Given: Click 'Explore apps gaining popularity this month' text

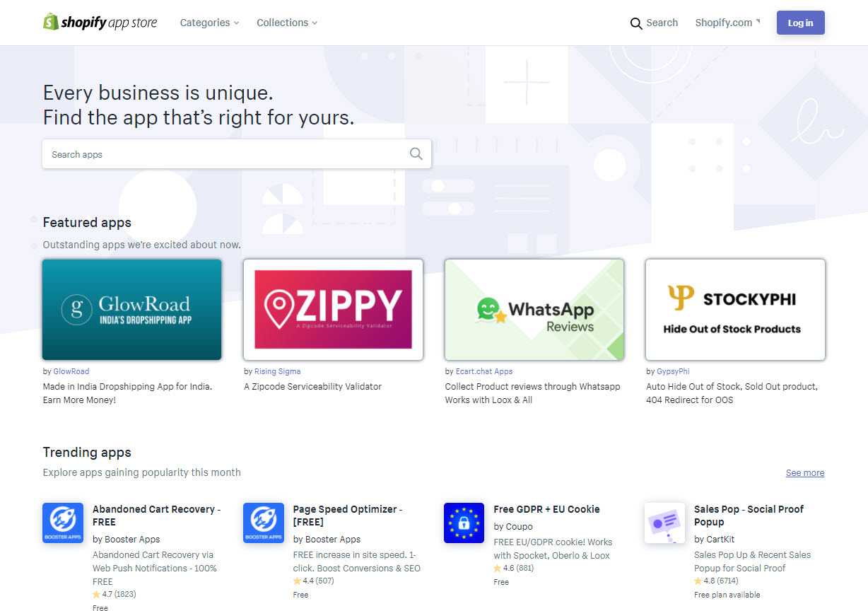Looking at the screenshot, I should click(x=141, y=472).
